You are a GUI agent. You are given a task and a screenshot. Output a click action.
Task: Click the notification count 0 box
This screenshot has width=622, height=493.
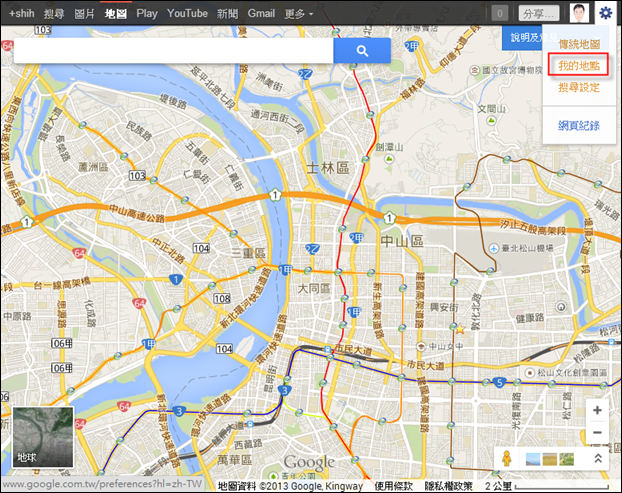pos(500,13)
